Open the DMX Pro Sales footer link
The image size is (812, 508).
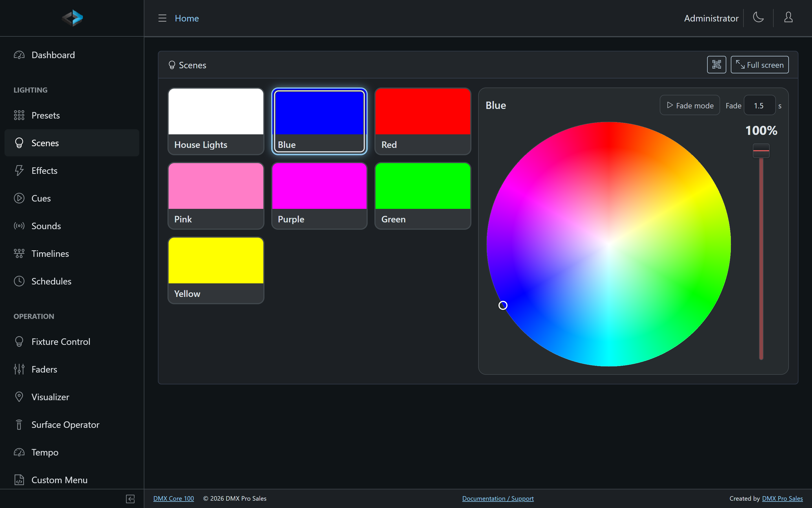[x=782, y=499]
